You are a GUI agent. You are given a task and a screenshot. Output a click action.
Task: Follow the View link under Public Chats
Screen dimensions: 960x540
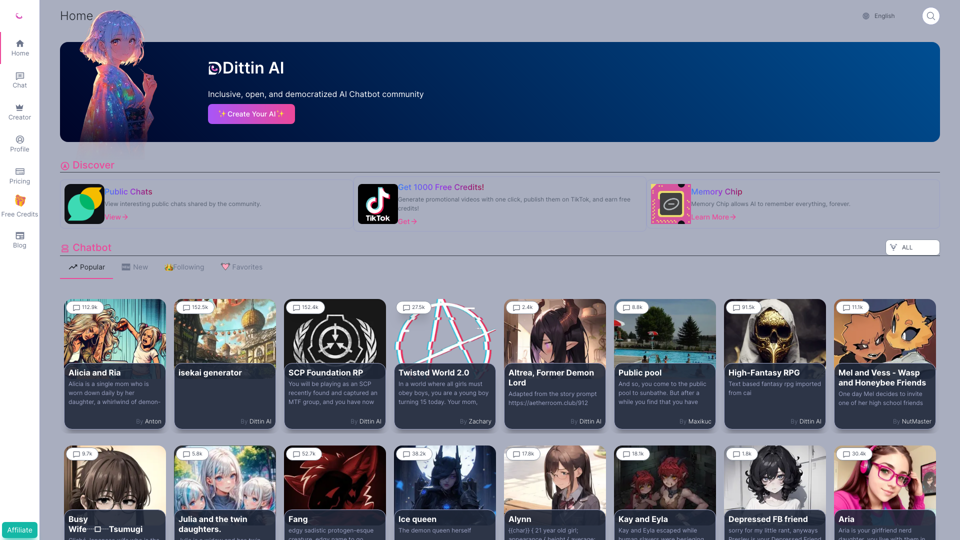point(116,217)
